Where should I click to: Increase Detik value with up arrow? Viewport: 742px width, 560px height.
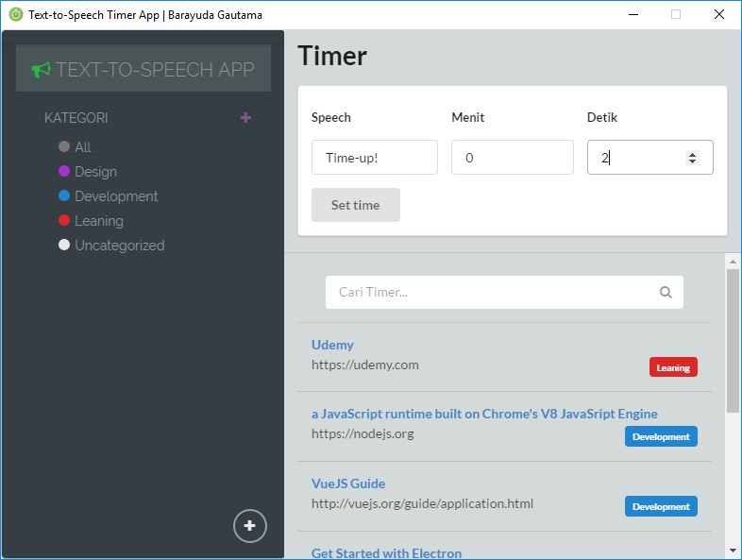pyautogui.click(x=693, y=154)
